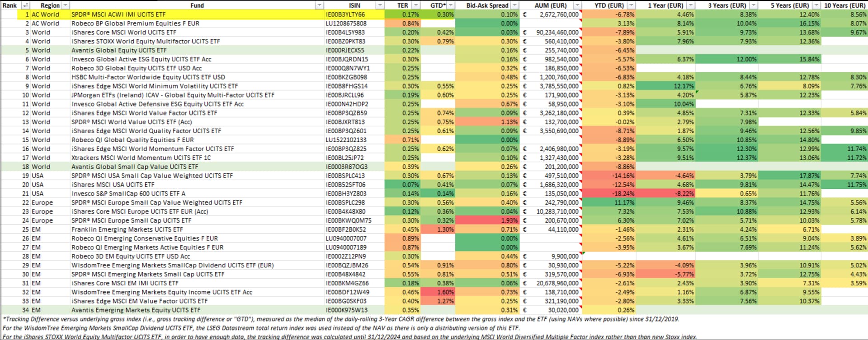Select ISIN cell IE00BP3QZ825
This screenshot has width=868, height=340.
coord(354,149)
